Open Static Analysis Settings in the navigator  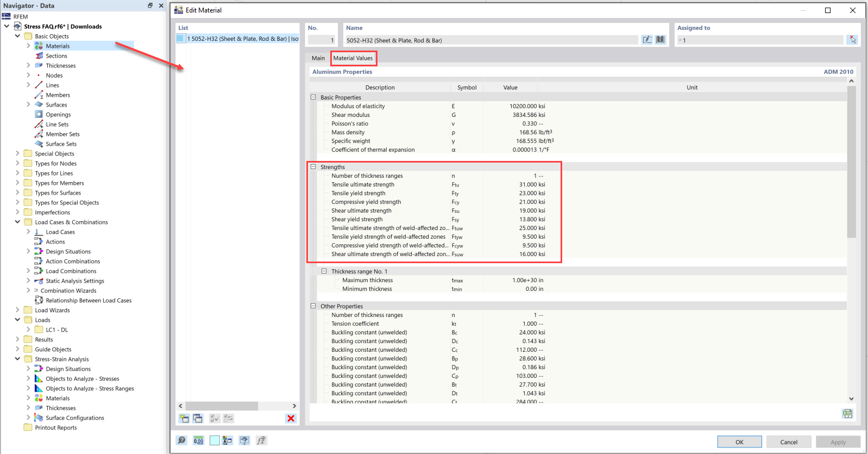(75, 281)
